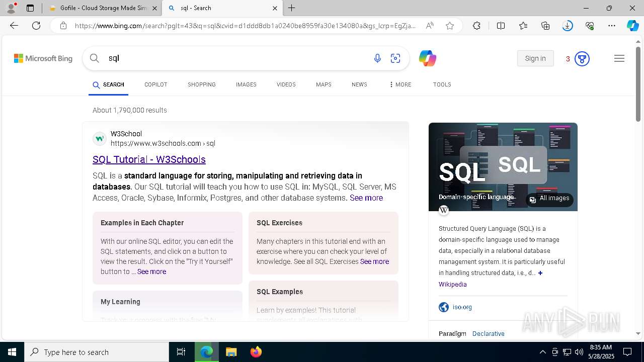Open SQL Tutorial - W3Schools result link
The width and height of the screenshot is (644, 362).
tap(149, 159)
